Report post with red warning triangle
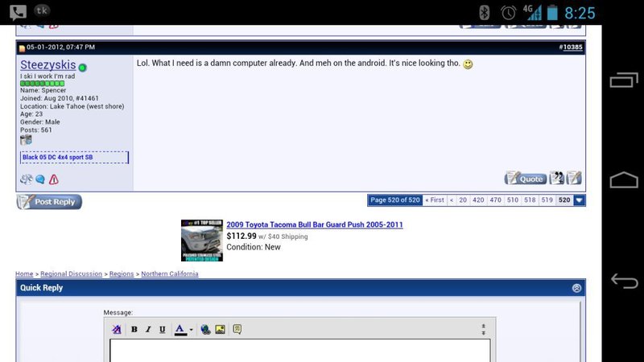644x362 pixels. pos(54,179)
